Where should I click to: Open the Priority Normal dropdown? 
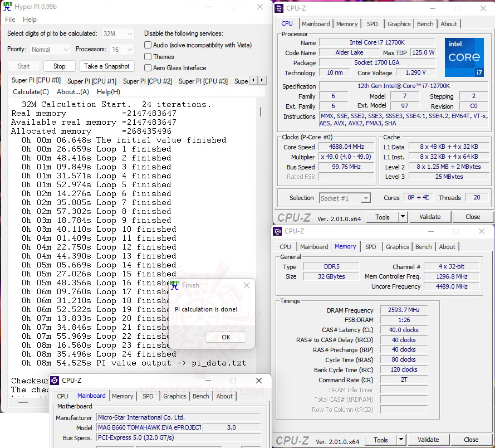coord(50,49)
